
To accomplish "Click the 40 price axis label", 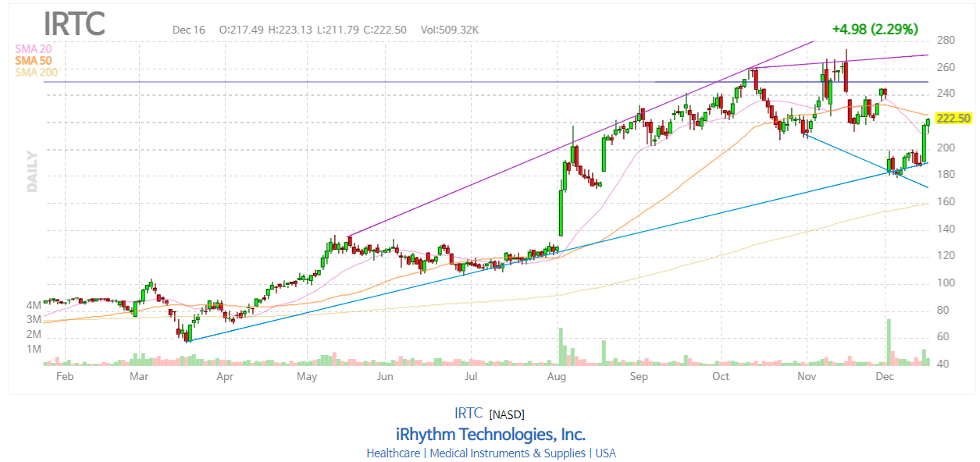I will 943,364.
